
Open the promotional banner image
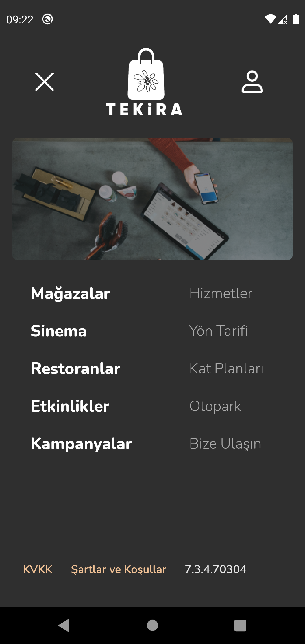click(152, 199)
